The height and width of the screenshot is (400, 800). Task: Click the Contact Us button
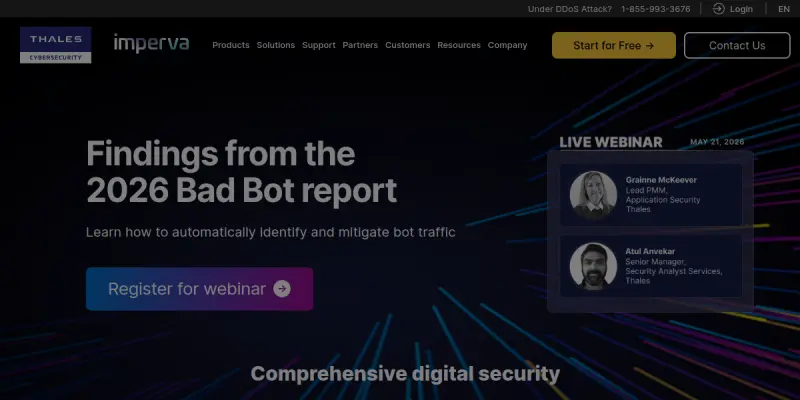(x=737, y=45)
